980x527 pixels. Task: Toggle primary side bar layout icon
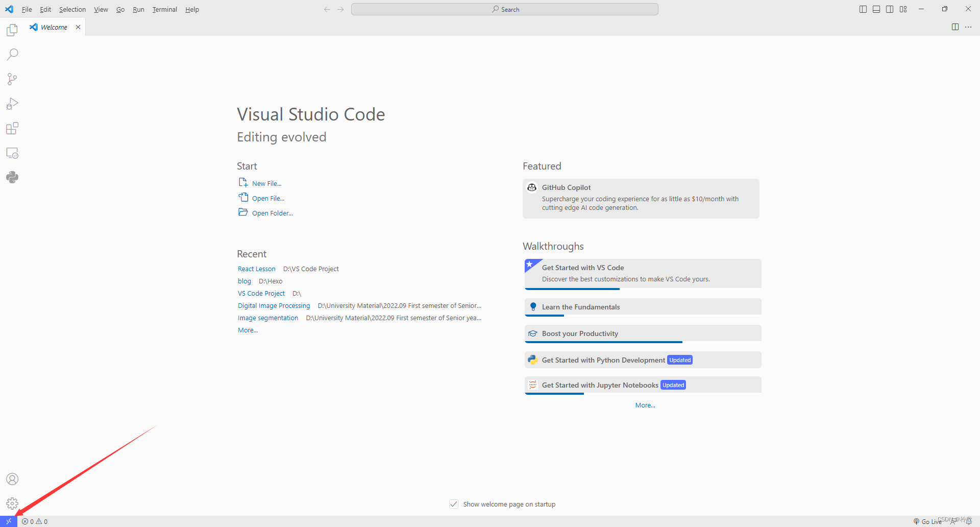pos(863,9)
